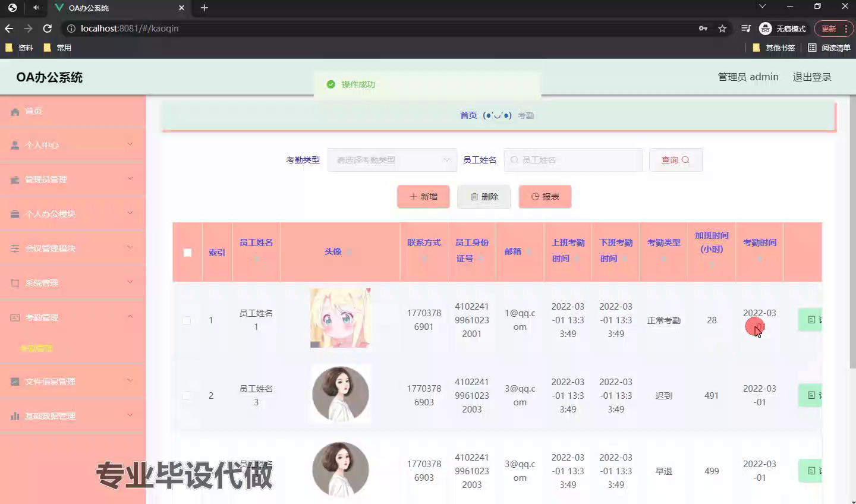
Task: Click the overtime value 491 cell
Action: click(x=712, y=396)
